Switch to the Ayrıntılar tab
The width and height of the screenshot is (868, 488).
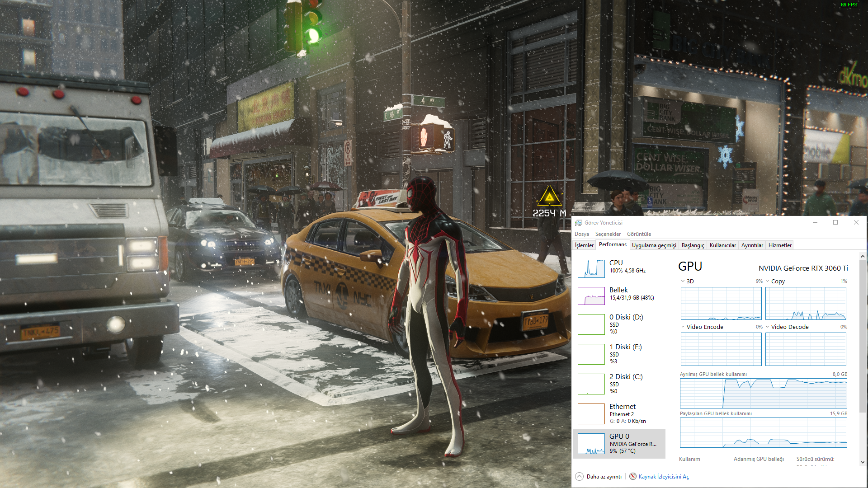(x=752, y=245)
